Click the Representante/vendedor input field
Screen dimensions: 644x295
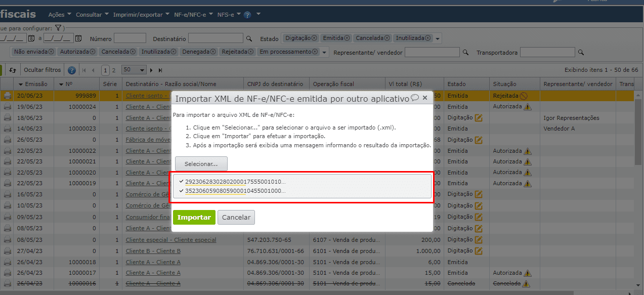pyautogui.click(x=432, y=52)
